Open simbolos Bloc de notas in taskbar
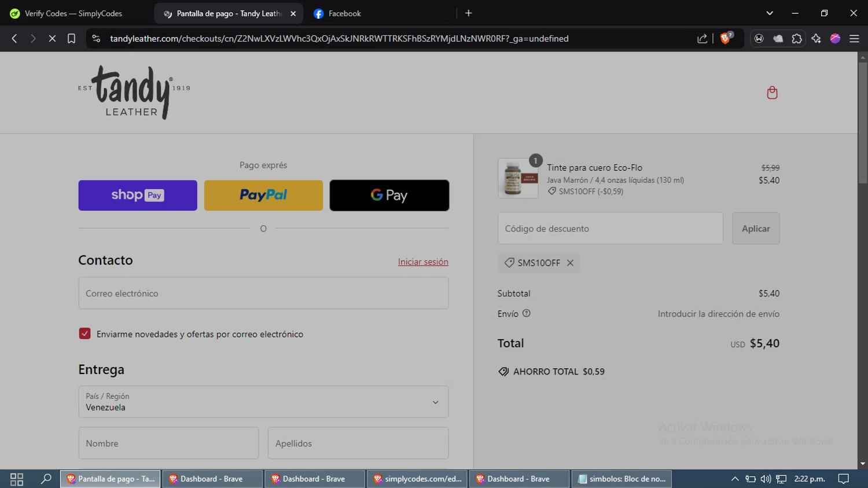Image resolution: width=868 pixels, height=488 pixels. tap(621, 479)
